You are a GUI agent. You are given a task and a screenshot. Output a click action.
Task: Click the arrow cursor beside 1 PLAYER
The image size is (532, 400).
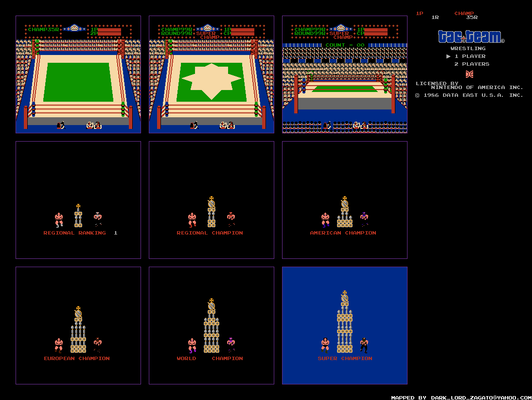click(448, 56)
